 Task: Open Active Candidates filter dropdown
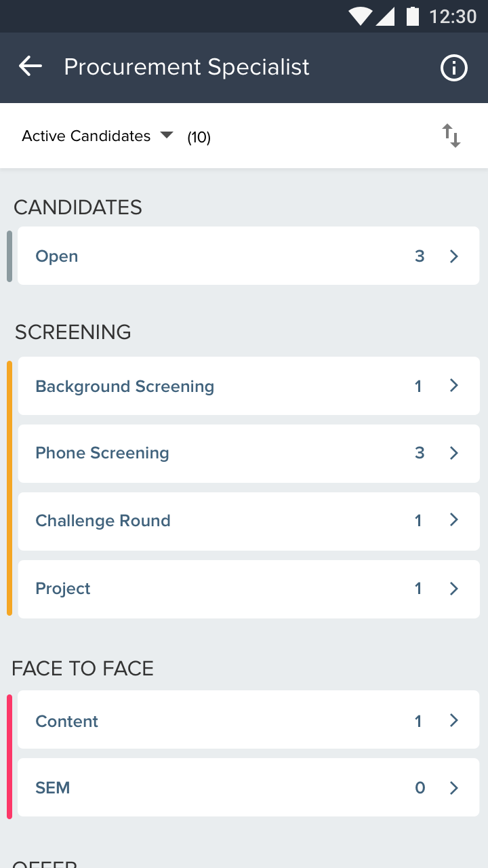tap(98, 136)
